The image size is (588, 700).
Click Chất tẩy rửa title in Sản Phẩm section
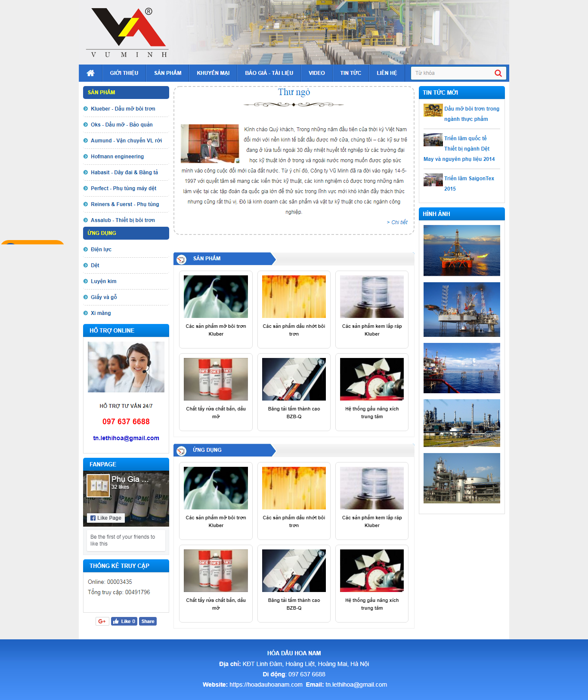pyautogui.click(x=216, y=413)
